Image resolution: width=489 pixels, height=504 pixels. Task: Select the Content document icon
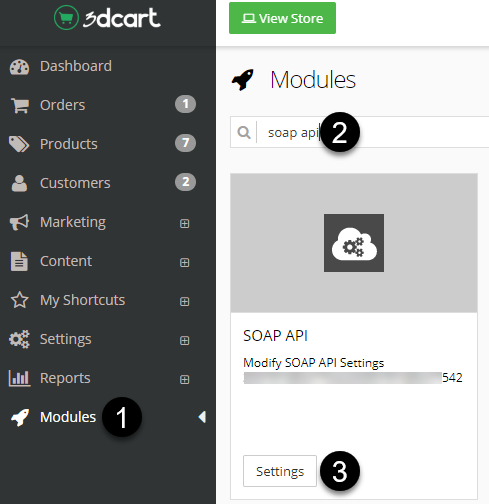point(19,261)
